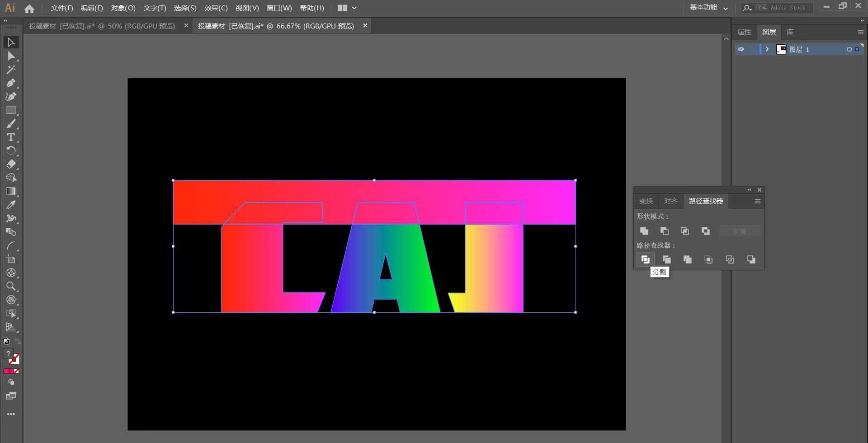Change the screen mode
Screen dimensions: 868x443
click(11, 396)
